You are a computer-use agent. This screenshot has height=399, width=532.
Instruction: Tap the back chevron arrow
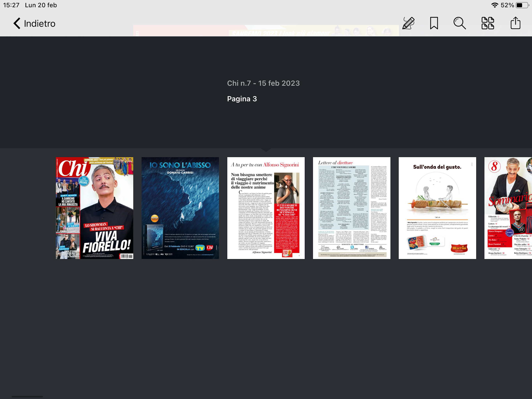(x=17, y=23)
